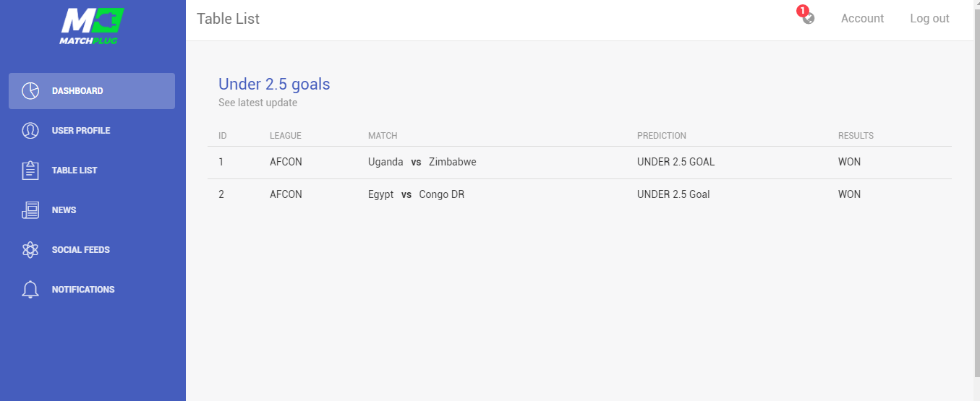Click the Social Feeds atom icon
The height and width of the screenshot is (401, 980).
tap(30, 250)
